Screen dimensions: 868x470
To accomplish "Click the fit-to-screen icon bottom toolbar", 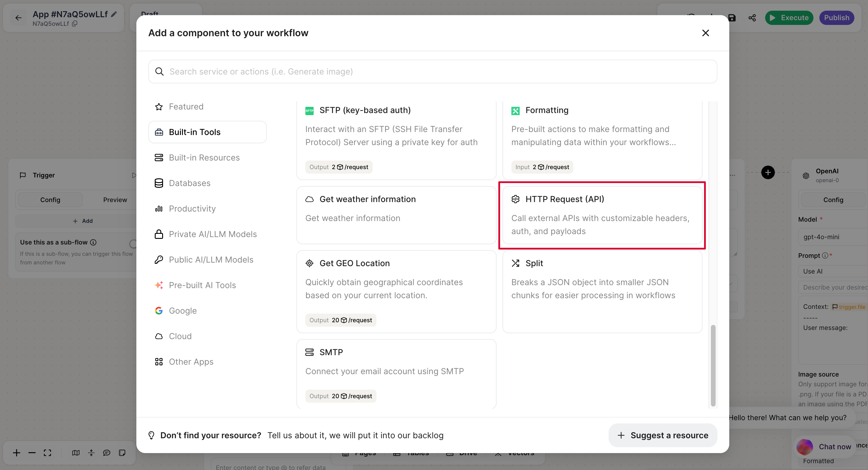I will pyautogui.click(x=47, y=453).
